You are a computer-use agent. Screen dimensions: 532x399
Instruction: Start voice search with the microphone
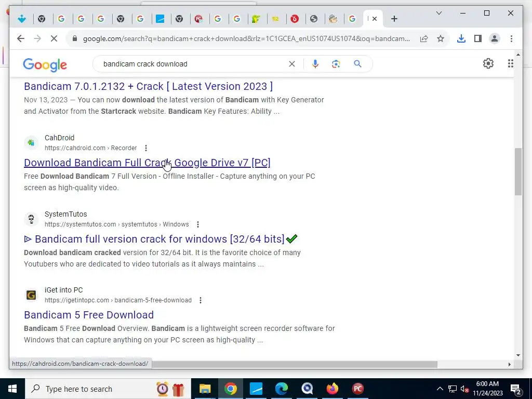315,64
